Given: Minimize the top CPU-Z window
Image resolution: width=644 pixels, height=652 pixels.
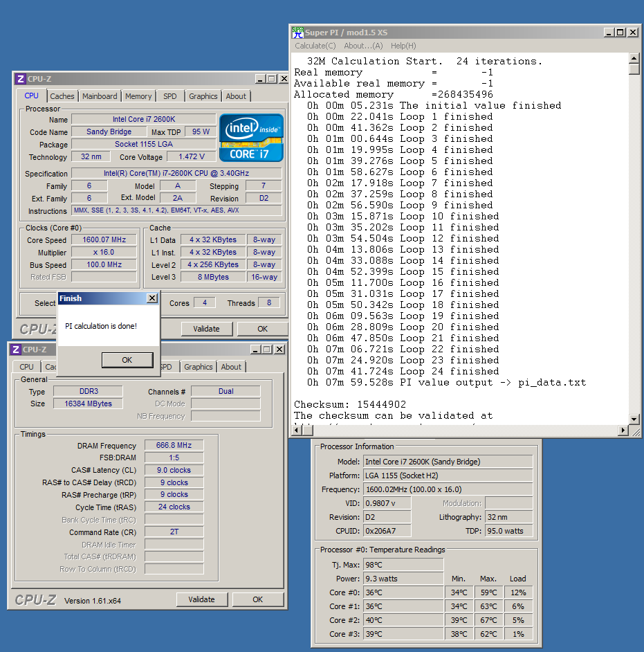Looking at the screenshot, I should coord(261,79).
